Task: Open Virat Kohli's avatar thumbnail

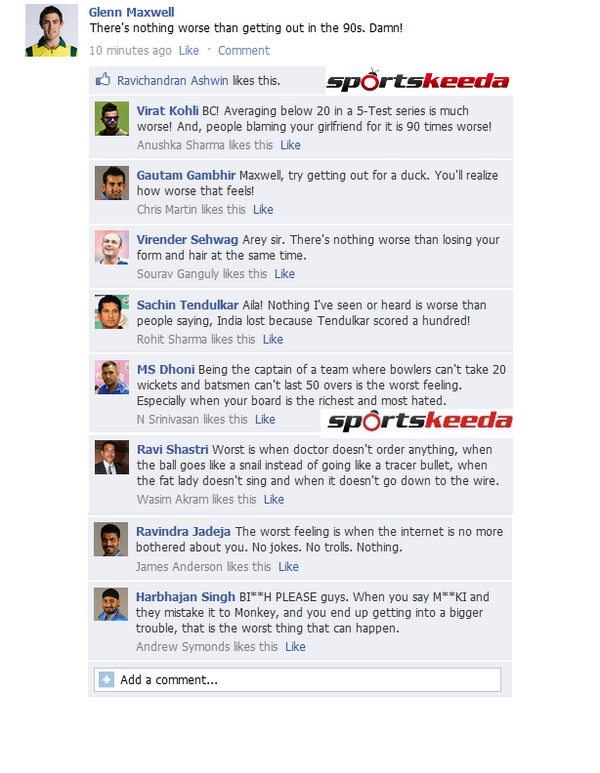Action: click(112, 119)
